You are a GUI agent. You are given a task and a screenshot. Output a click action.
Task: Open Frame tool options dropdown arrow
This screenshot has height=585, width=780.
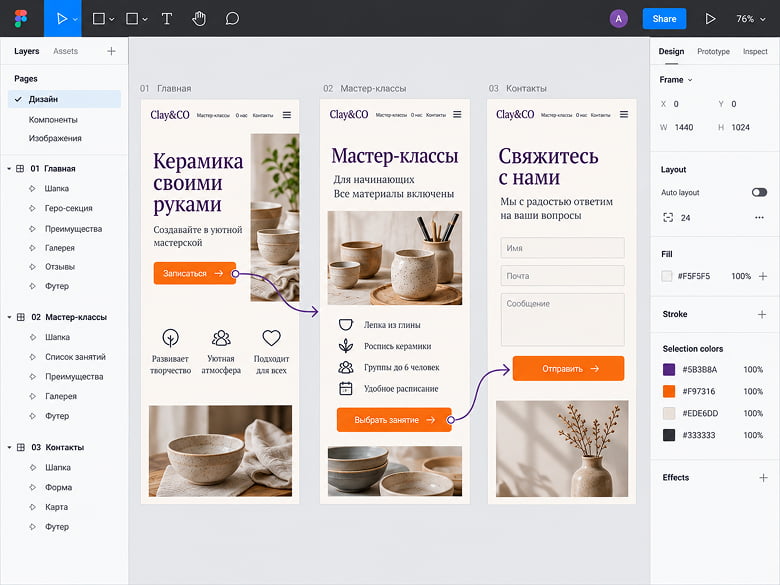point(111,19)
